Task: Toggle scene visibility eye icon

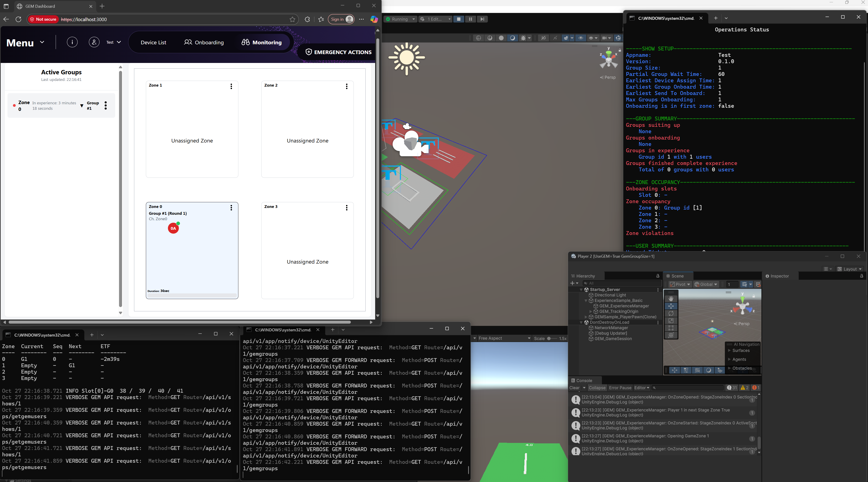Action: 581,38
